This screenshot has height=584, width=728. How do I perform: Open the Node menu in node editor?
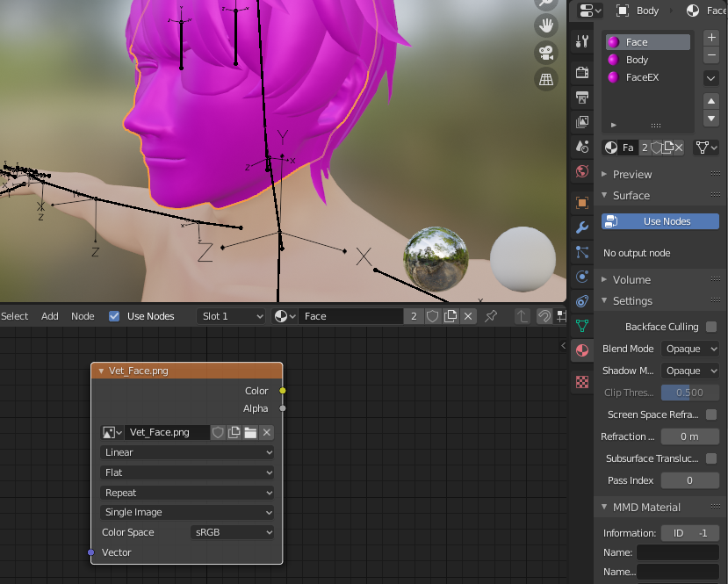[x=83, y=316]
